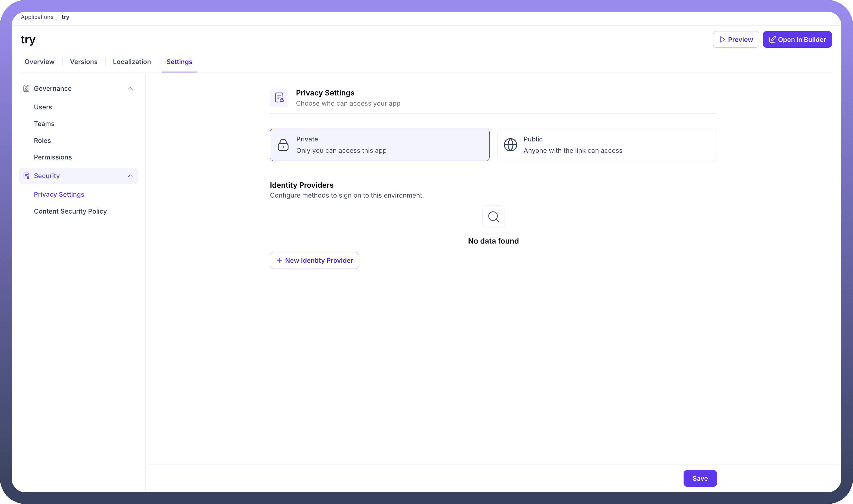Screen dimensions: 853x504
Task: Save the privacy settings
Action: (700, 478)
